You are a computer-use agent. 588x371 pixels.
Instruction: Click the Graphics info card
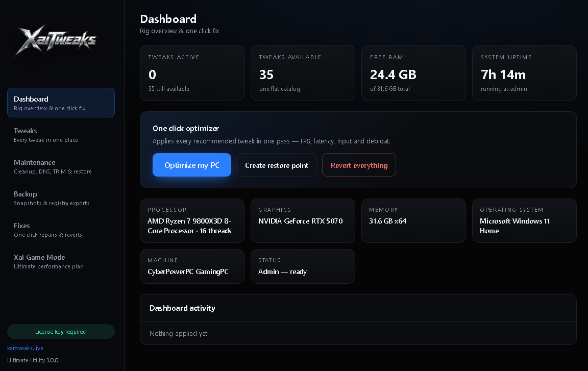(x=303, y=221)
